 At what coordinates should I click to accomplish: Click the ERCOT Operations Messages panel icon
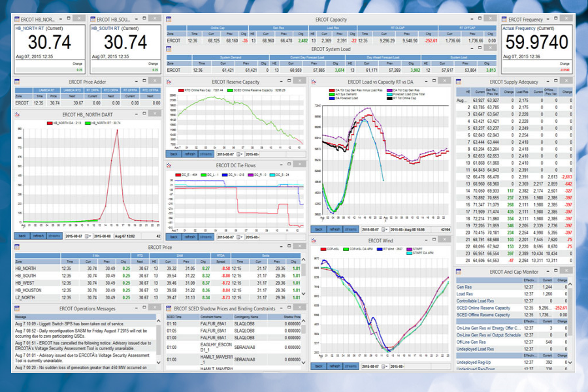(x=17, y=308)
